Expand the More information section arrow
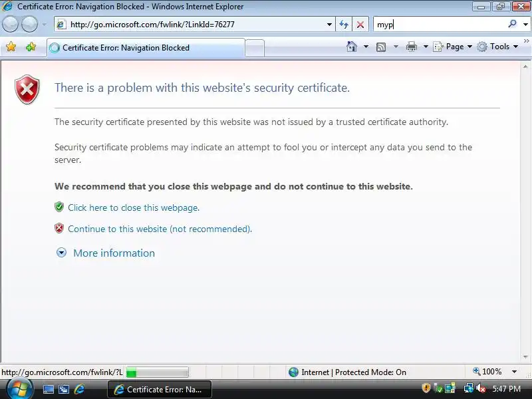The width and height of the screenshot is (532, 399). coord(61,253)
